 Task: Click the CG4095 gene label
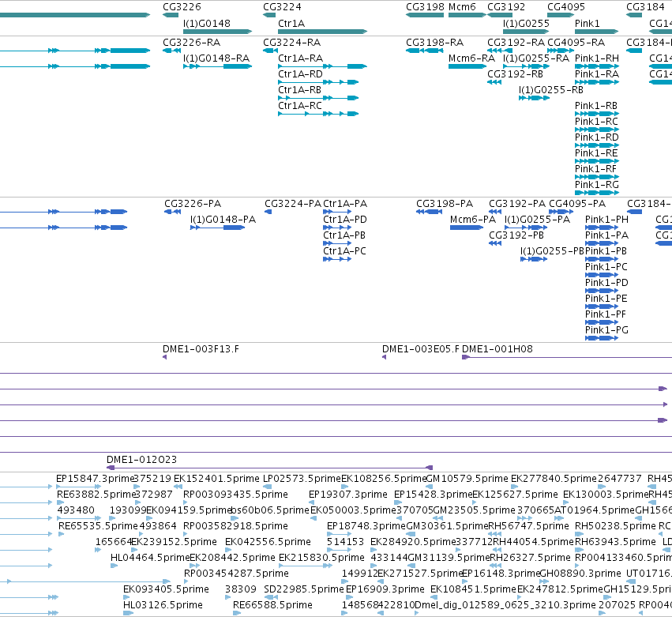coord(566,7)
